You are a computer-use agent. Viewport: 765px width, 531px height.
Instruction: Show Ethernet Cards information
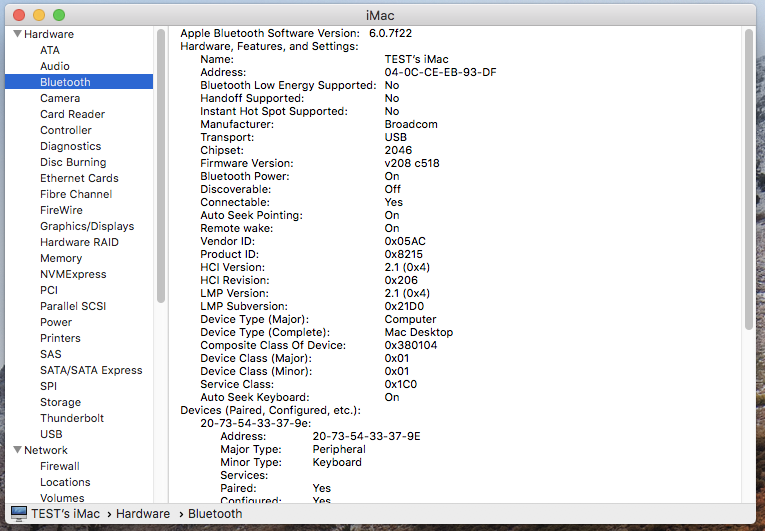pyautogui.click(x=80, y=178)
